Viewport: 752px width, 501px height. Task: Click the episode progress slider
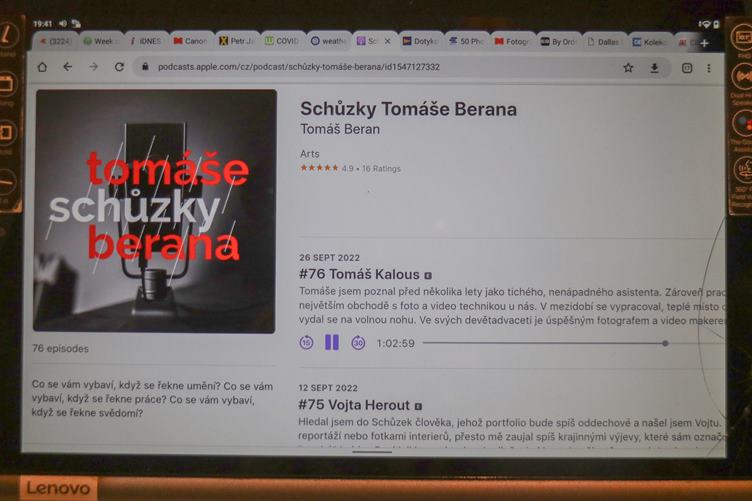point(573,343)
